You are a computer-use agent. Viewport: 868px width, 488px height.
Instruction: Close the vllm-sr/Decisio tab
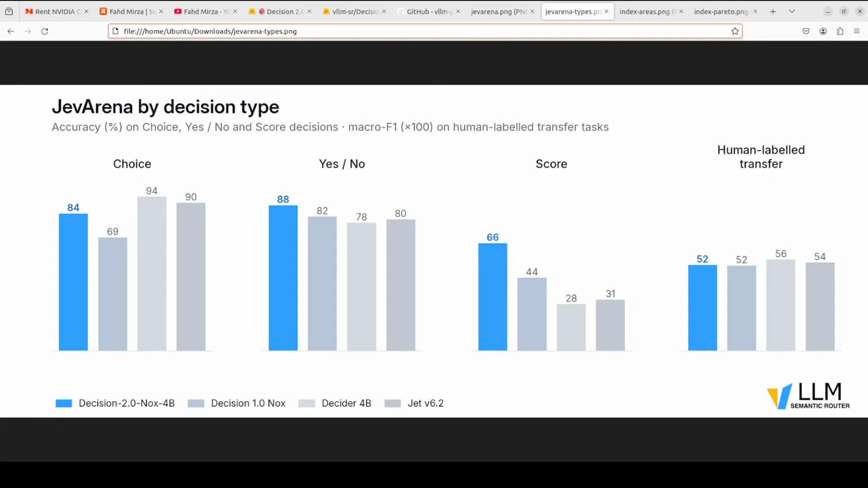tap(384, 11)
